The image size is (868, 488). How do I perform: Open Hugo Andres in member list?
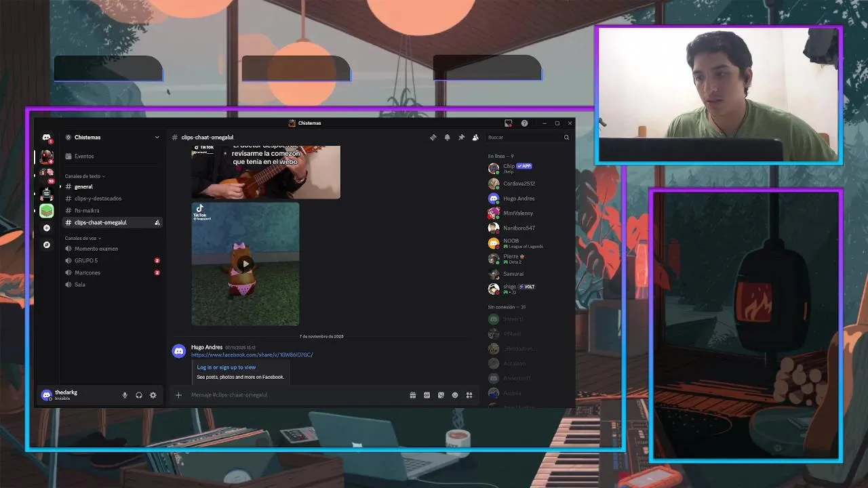(x=528, y=199)
